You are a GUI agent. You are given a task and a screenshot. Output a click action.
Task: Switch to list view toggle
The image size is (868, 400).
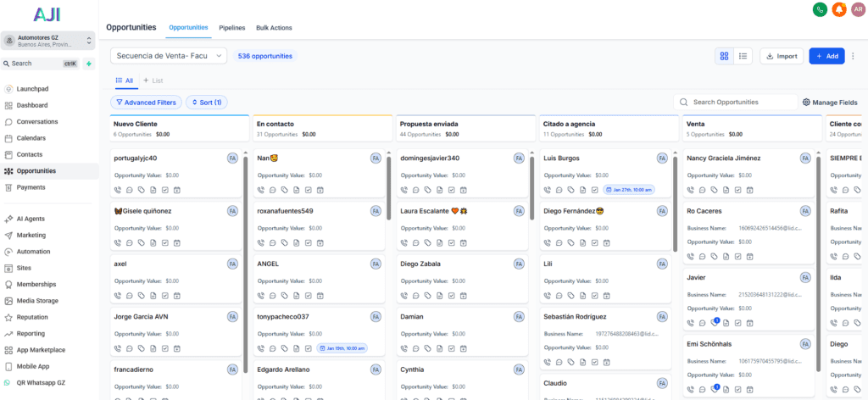(x=743, y=56)
